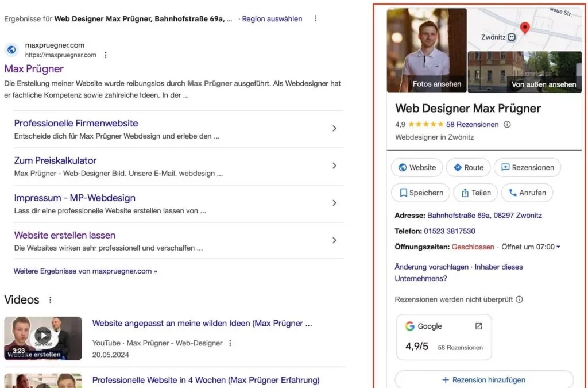This screenshot has width=588, height=388.
Task: Click the five-star rating stars
Action: pyautogui.click(x=425, y=124)
